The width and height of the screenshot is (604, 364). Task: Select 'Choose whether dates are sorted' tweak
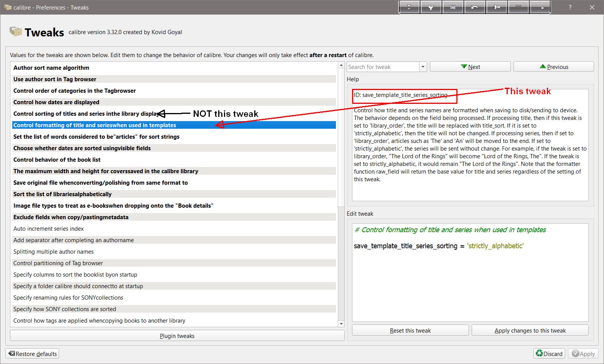point(174,148)
